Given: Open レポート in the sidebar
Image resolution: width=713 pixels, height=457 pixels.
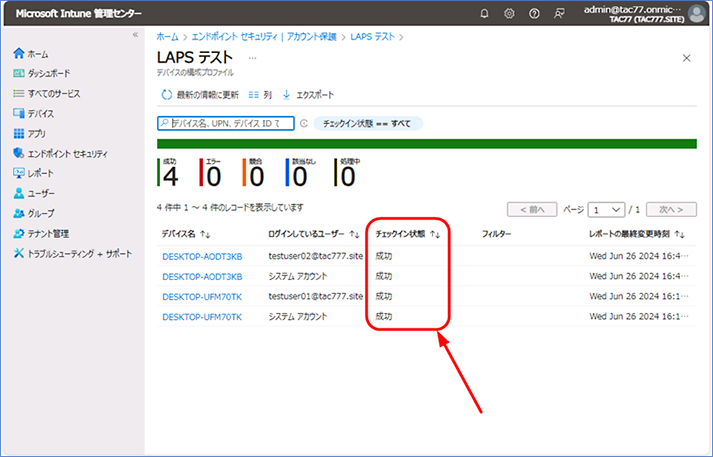Looking at the screenshot, I should 34,173.
